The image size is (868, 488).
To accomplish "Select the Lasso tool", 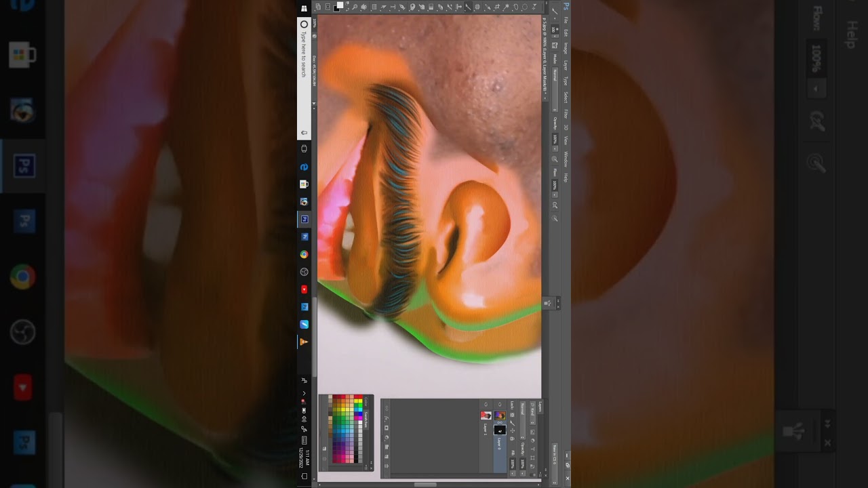I will click(x=515, y=7).
